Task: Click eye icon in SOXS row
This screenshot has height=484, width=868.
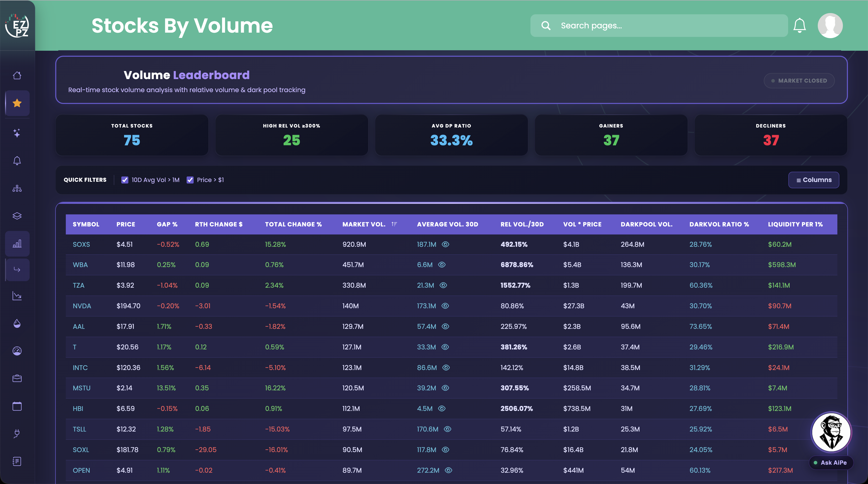Action: 446,245
